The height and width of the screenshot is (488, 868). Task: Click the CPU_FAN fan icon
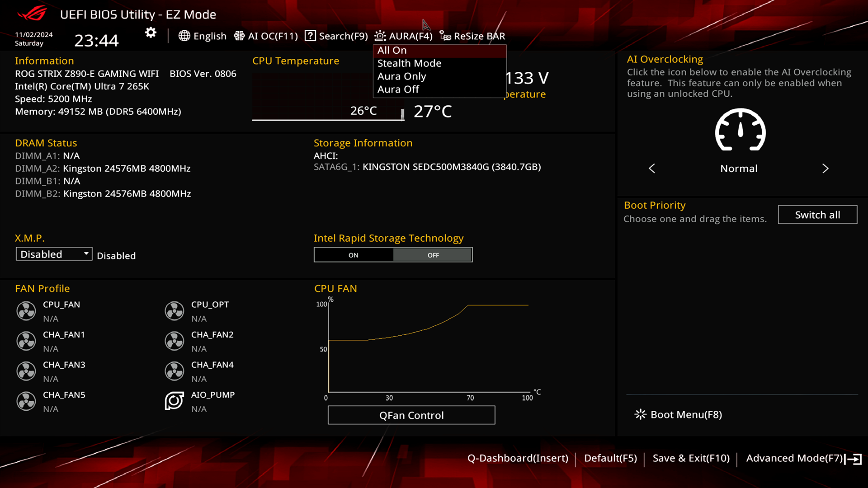(26, 311)
